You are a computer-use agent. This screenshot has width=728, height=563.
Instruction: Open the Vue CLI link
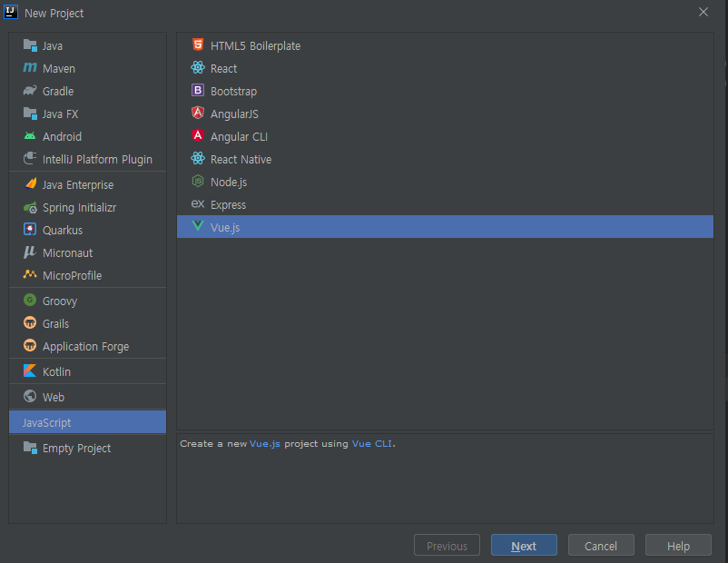pos(372,444)
